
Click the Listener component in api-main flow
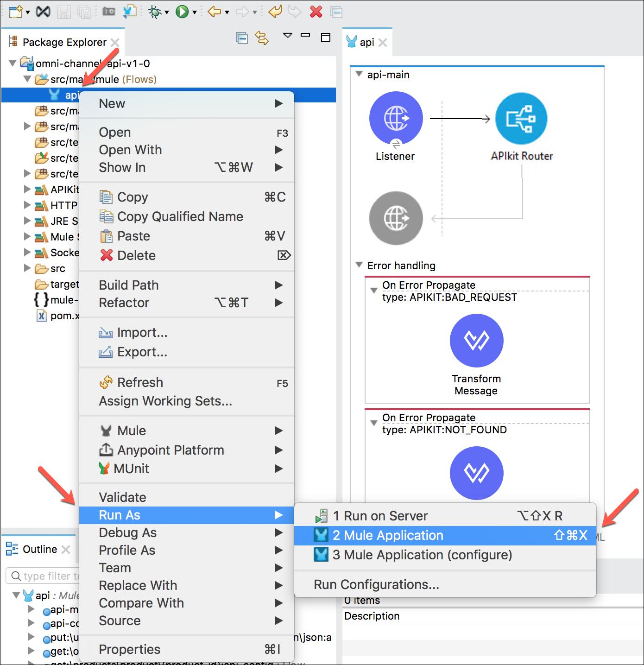pyautogui.click(x=396, y=118)
